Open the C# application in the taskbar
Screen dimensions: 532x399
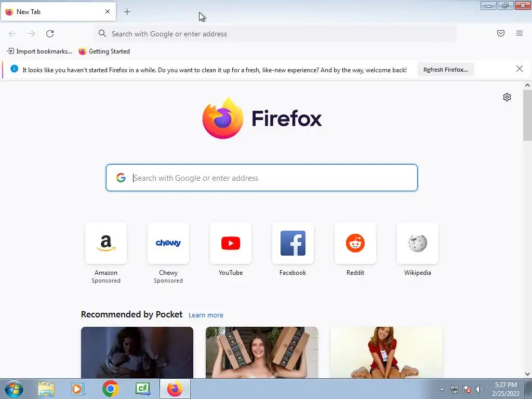(x=143, y=389)
